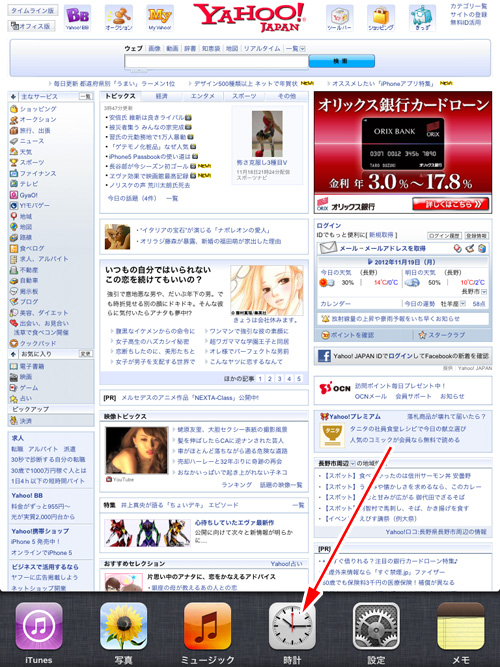Image resolution: width=500 pixels, height=667 pixels.
Task: Select the 経済 tab
Action: (x=162, y=96)
